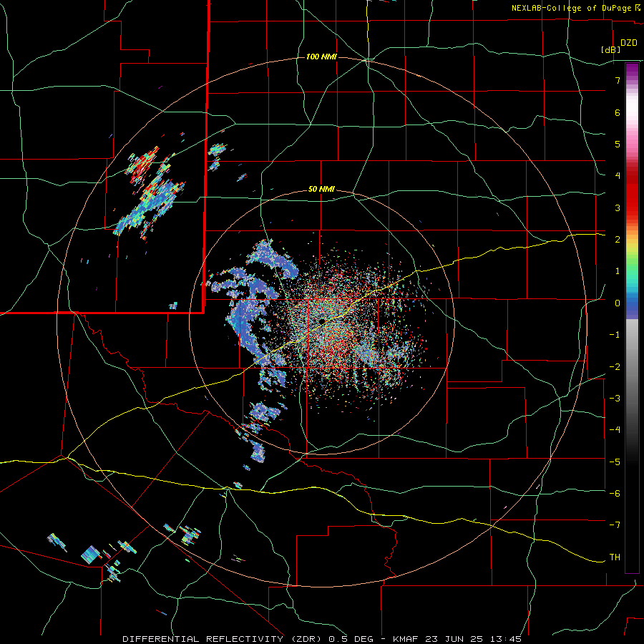The height and width of the screenshot is (644, 644).
Task: Click the ZDR color scale bar
Action: coord(632,318)
